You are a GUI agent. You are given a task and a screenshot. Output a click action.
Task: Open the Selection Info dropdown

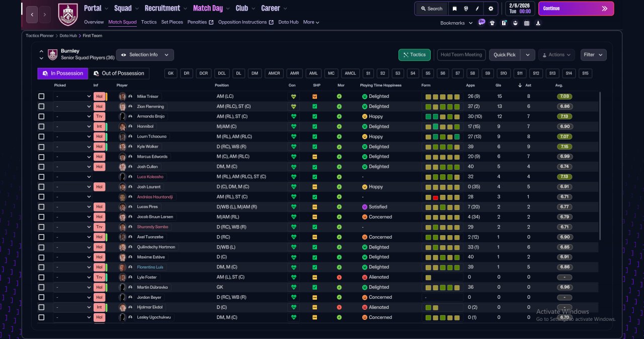(145, 54)
